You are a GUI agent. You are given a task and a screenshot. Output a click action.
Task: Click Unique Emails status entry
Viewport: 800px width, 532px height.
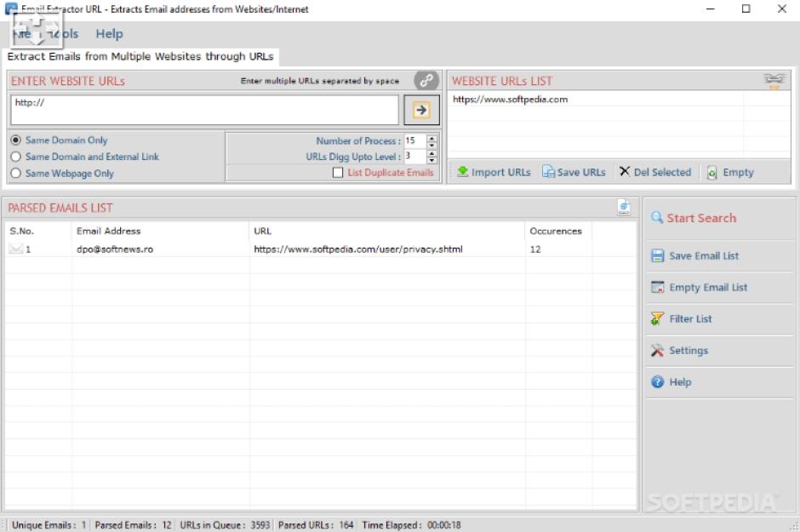[x=49, y=525]
